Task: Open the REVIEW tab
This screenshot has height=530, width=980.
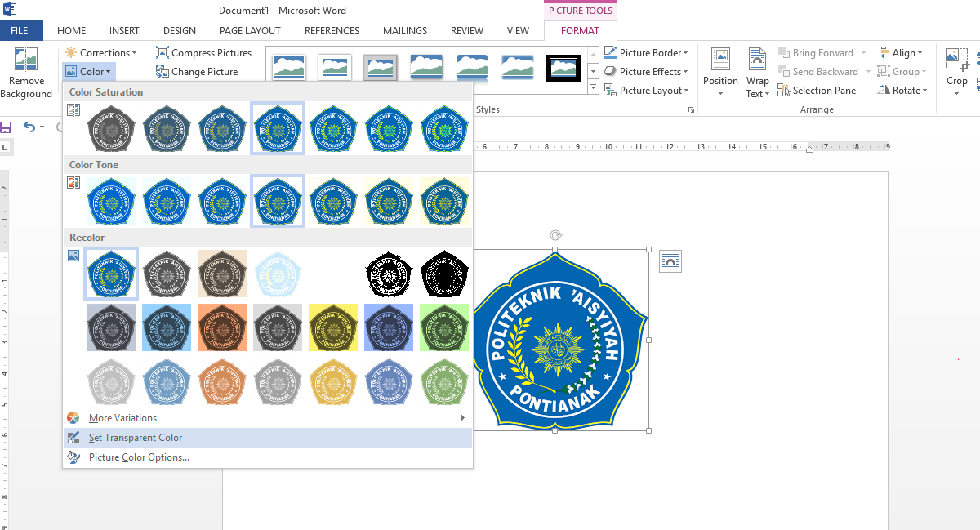Action: 467,31
